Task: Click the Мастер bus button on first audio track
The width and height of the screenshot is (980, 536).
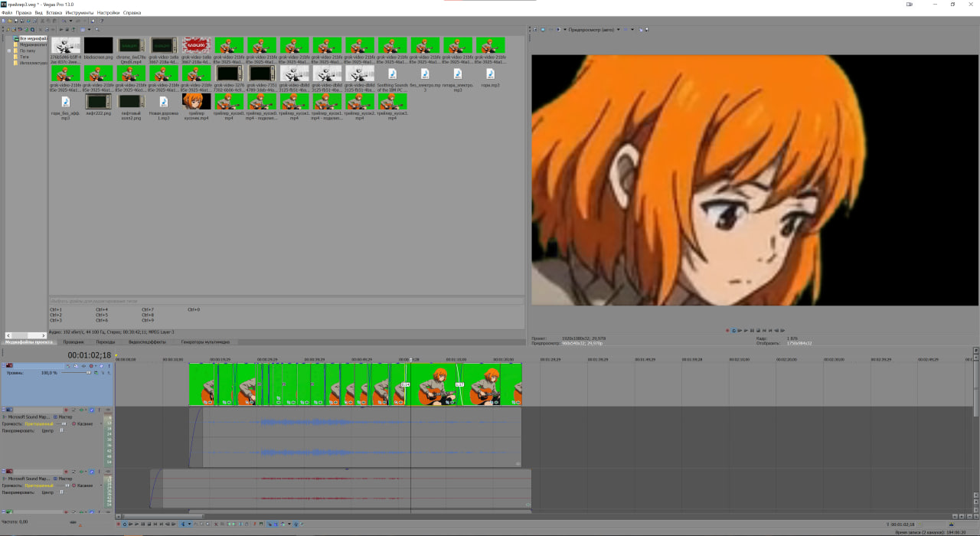Action: coord(63,417)
